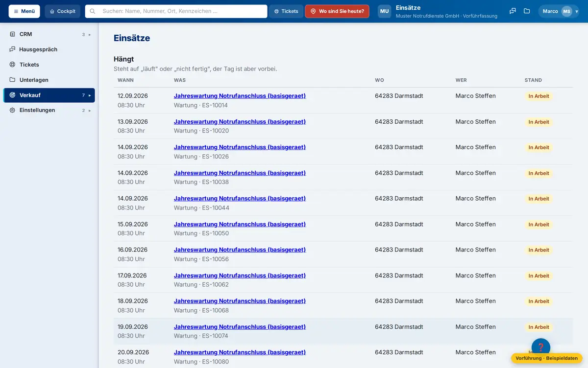588x368 pixels.
Task: Open Unterlagen in the sidebar
Action: tap(49, 80)
